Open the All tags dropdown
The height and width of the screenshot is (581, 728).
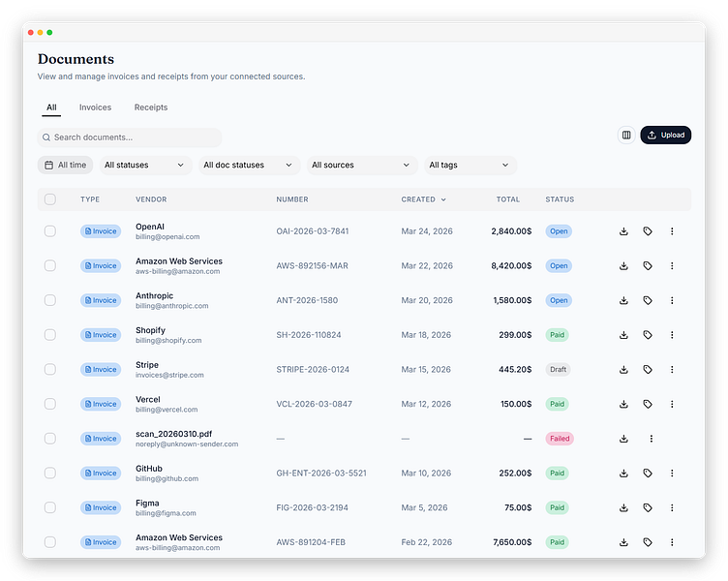point(470,165)
